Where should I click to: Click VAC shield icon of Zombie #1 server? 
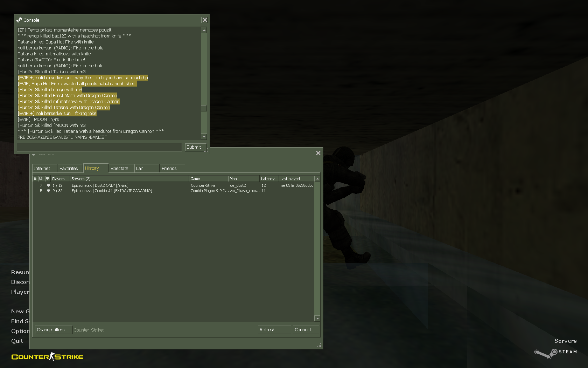pos(48,191)
